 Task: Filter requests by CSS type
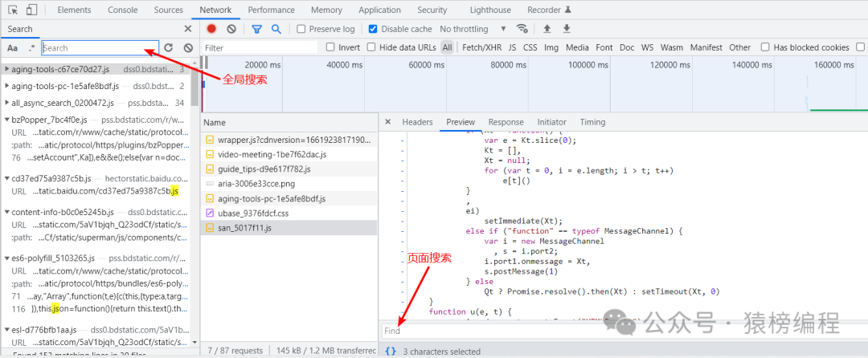[530, 47]
